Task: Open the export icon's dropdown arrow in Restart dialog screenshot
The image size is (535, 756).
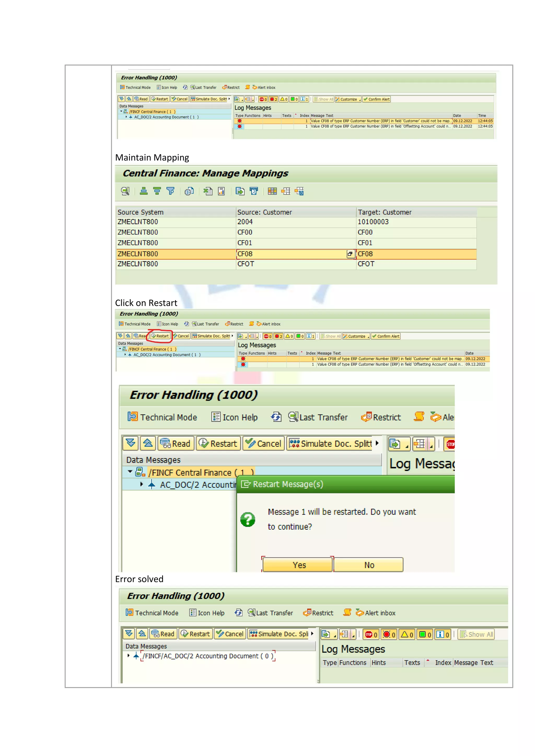Action: (x=407, y=446)
